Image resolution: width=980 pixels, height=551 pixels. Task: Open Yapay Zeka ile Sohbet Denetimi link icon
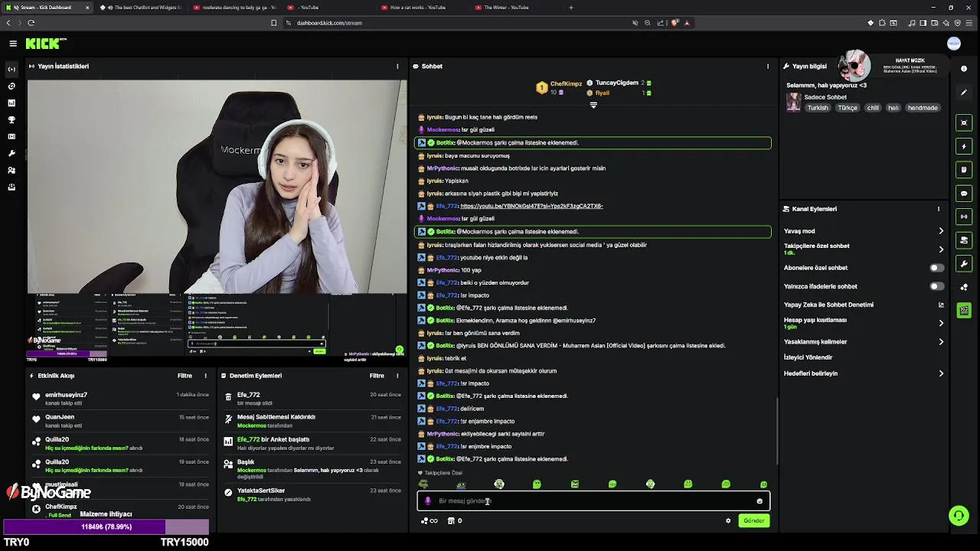941,305
